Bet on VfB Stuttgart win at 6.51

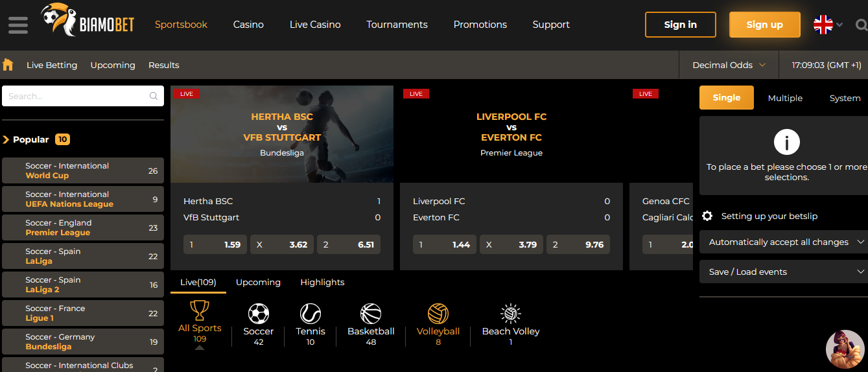tap(349, 244)
